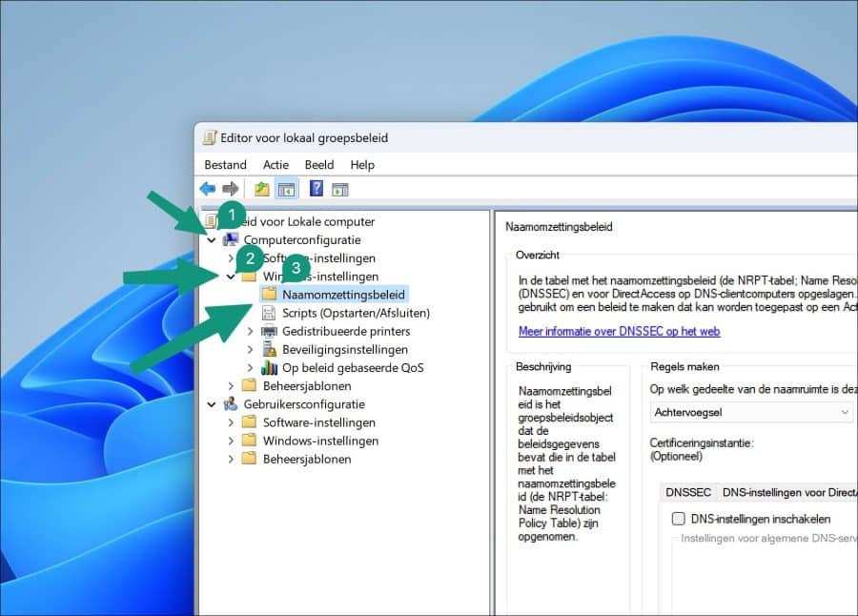Open the Achtervoegsel dropdown
Screen dimensions: 858x616
tap(751, 412)
